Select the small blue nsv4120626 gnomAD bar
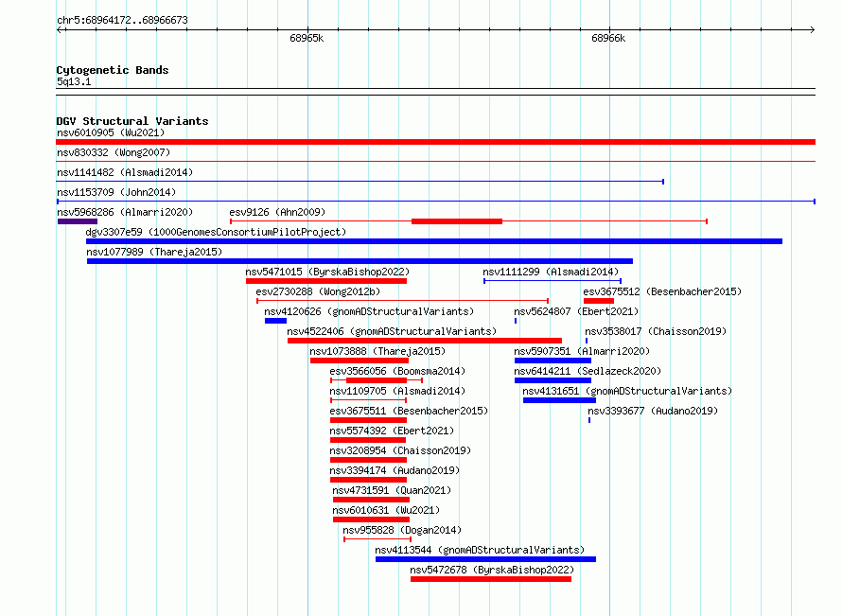Image resolution: width=842 pixels, height=616 pixels. [275, 321]
